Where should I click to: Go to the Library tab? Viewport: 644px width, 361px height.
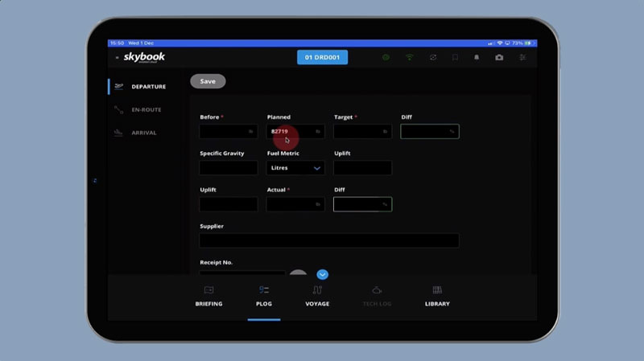pos(437,296)
